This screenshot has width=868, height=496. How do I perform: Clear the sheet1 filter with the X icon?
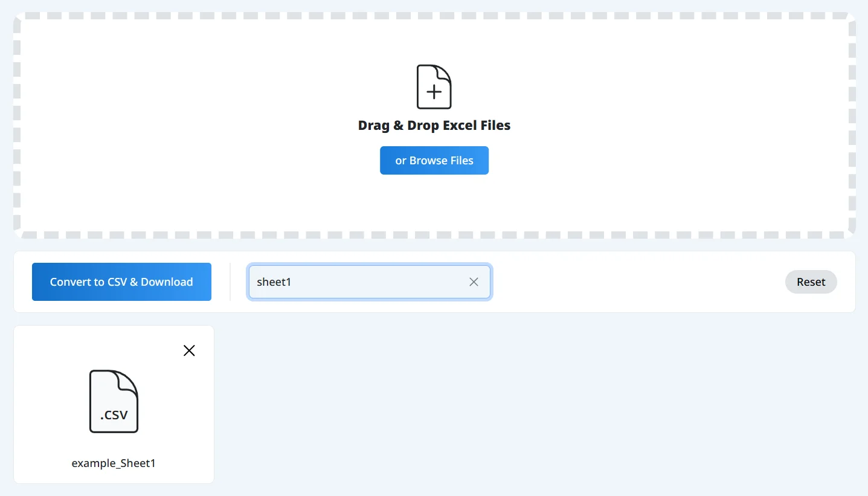tap(474, 282)
